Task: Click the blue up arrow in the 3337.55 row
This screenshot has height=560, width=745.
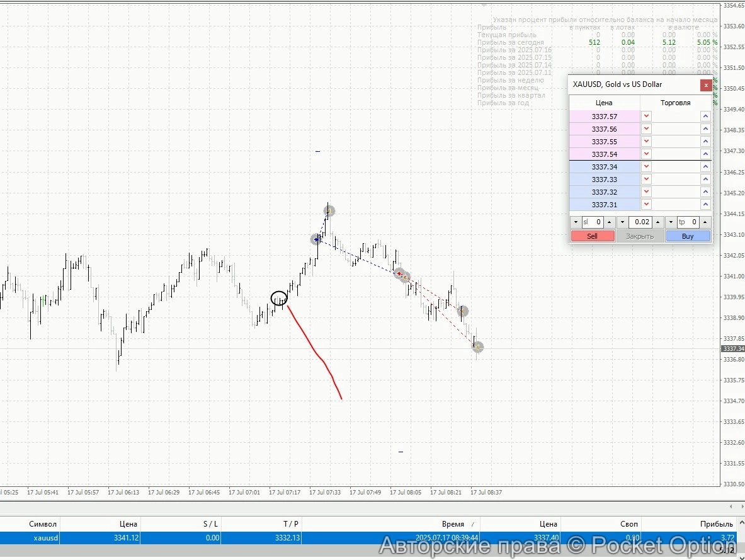Action: pos(705,142)
